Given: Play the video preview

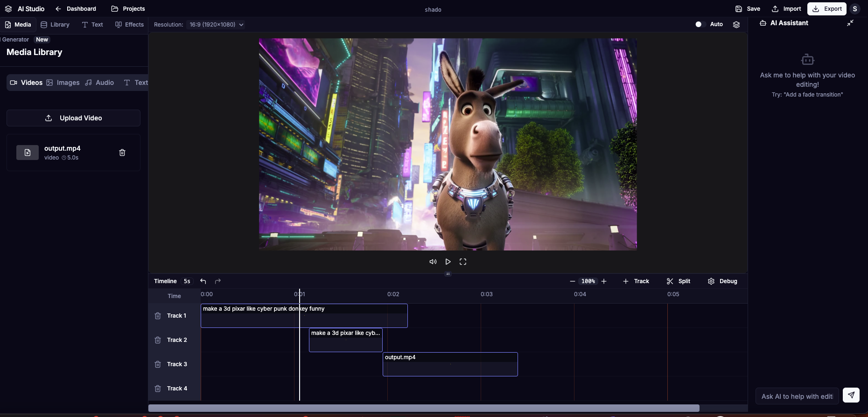Looking at the screenshot, I should [448, 262].
